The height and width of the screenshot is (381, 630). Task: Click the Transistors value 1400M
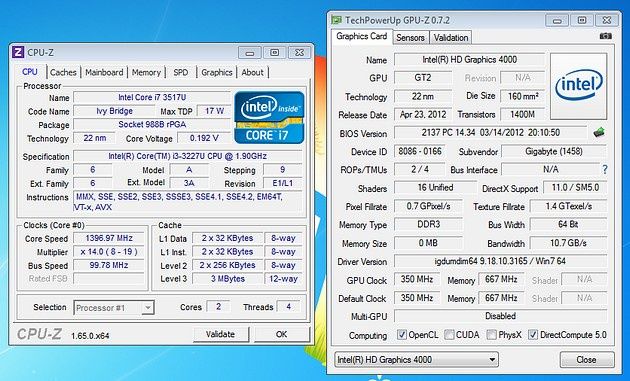coord(522,115)
